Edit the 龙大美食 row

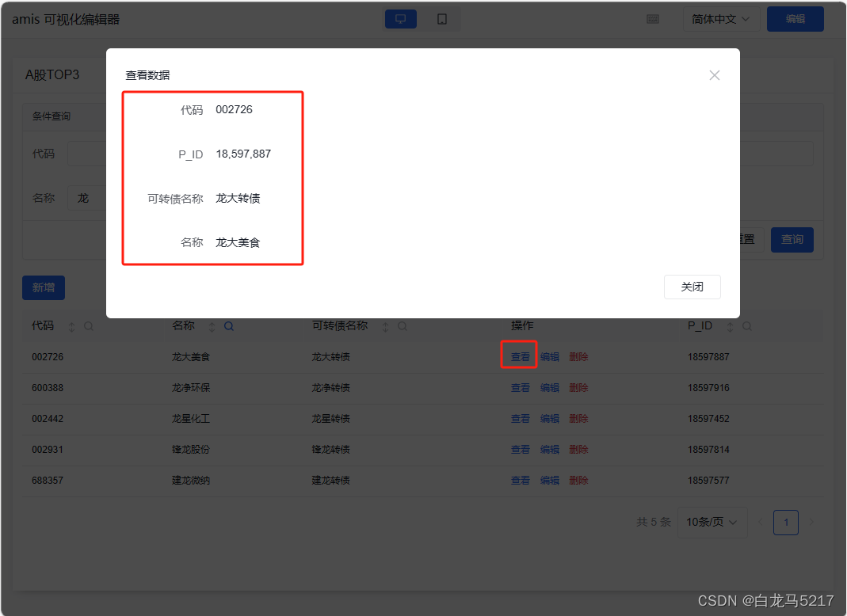[x=549, y=357]
